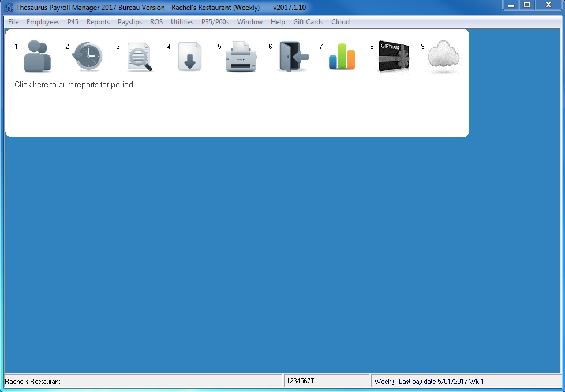Image resolution: width=565 pixels, height=392 pixels.
Task: Open the P45 menu
Action: 73,22
